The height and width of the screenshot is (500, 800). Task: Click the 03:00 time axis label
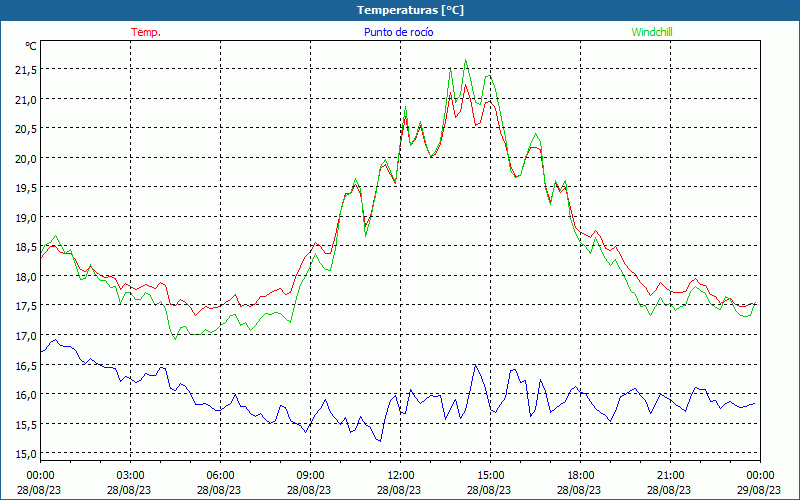pyautogui.click(x=131, y=476)
